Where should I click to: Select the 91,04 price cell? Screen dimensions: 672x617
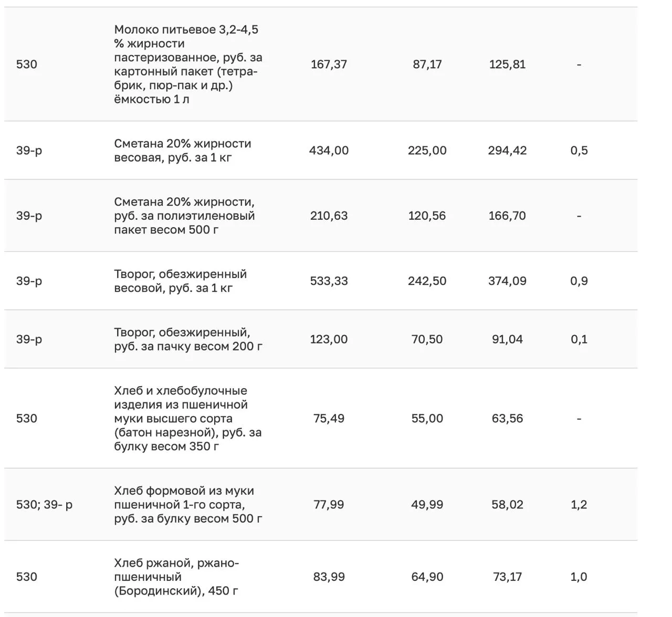coord(507,339)
